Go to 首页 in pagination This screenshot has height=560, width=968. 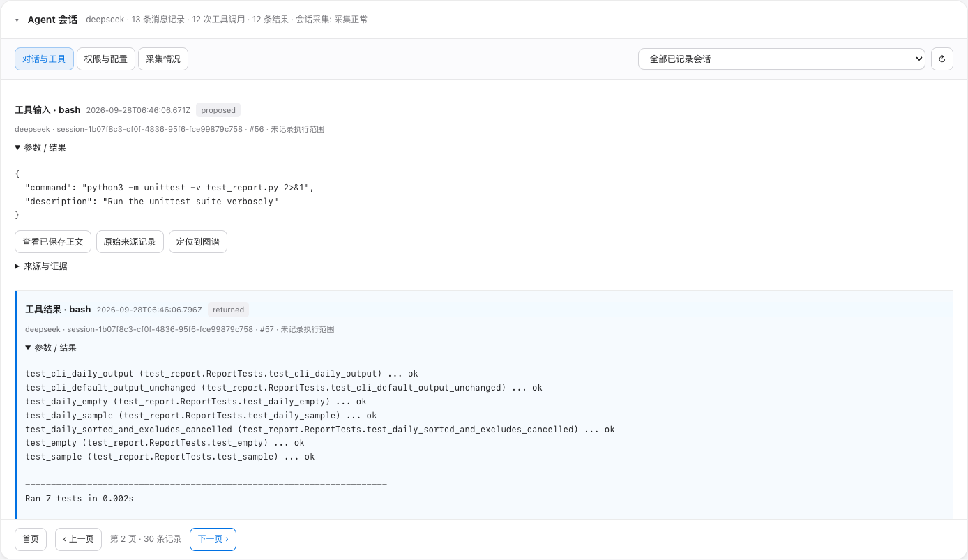[x=31, y=539]
